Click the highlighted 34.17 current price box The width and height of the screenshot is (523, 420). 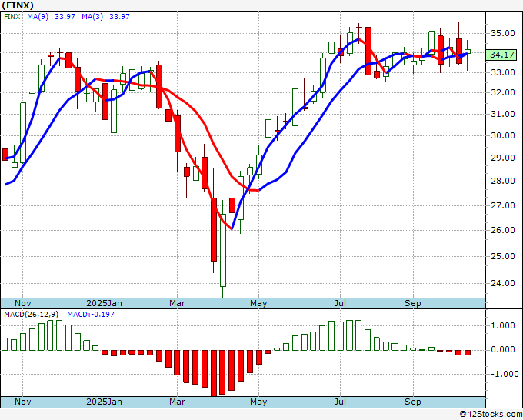[x=501, y=55]
